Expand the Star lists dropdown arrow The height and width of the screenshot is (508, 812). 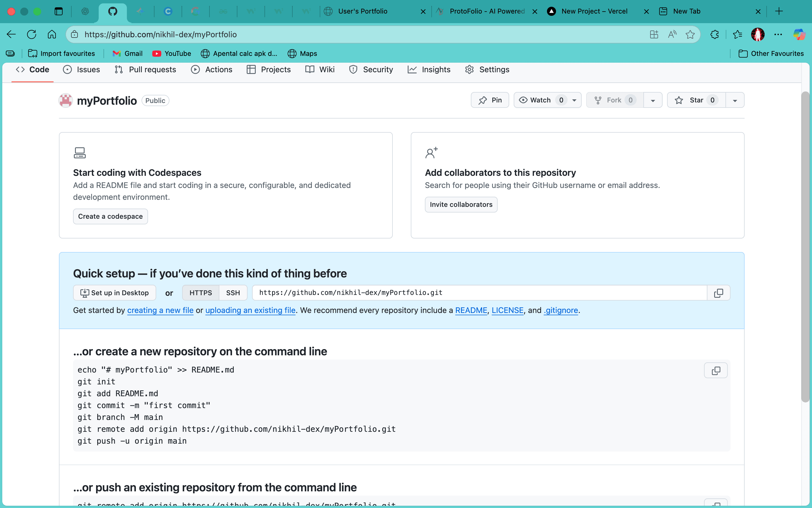tap(735, 100)
